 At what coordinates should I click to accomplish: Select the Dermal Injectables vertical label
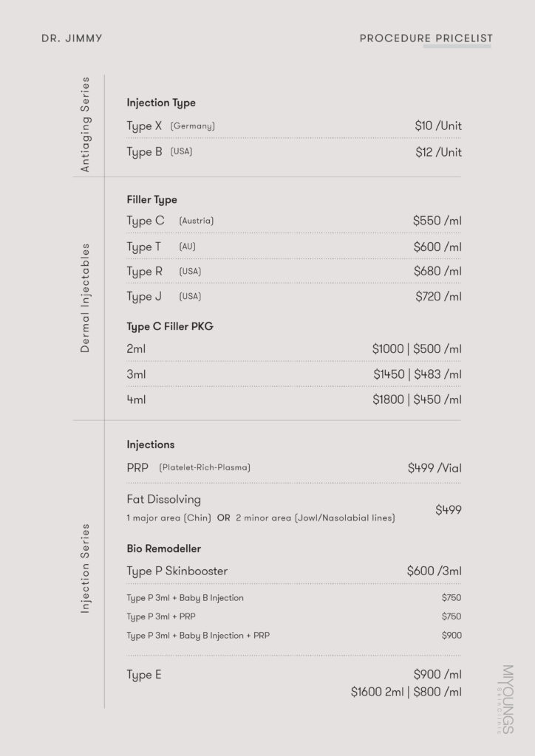(x=85, y=298)
